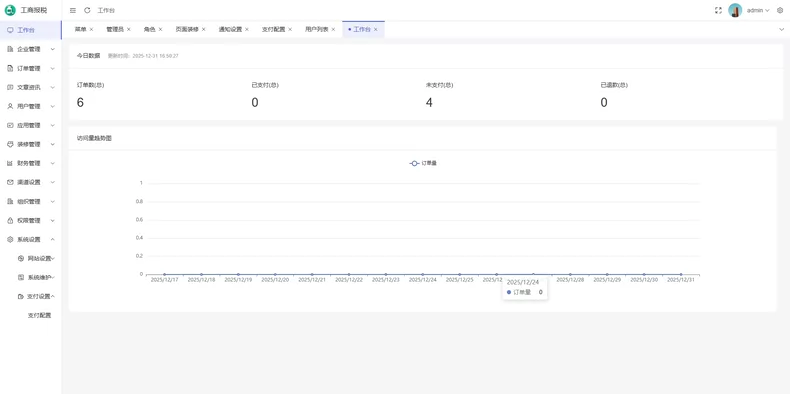Expand the 网站设置 submenu chevron
The image size is (790, 394).
point(53,258)
